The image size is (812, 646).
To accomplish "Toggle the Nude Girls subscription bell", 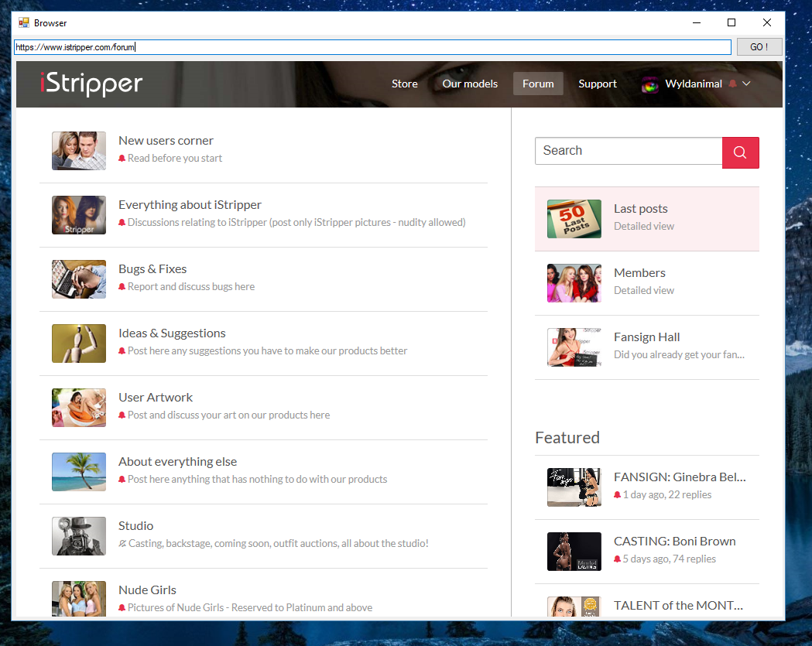I will pos(122,607).
